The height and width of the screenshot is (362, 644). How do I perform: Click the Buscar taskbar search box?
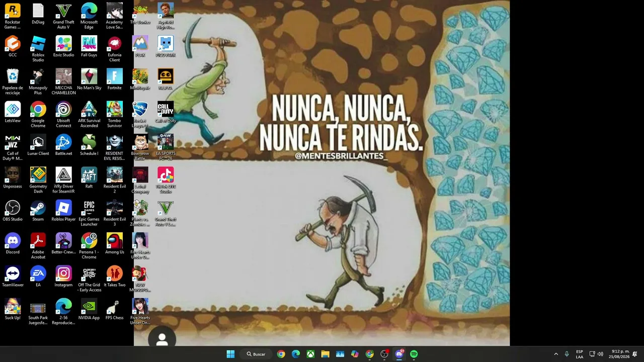(x=256, y=354)
